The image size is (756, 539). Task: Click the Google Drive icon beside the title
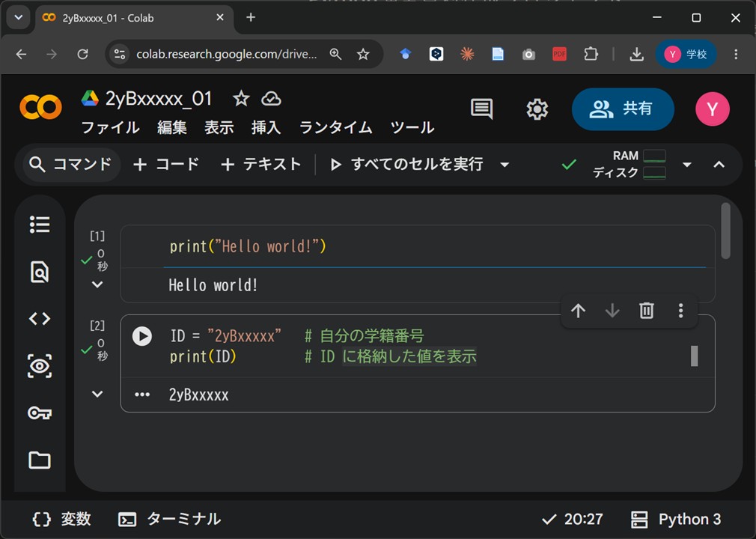coord(90,98)
